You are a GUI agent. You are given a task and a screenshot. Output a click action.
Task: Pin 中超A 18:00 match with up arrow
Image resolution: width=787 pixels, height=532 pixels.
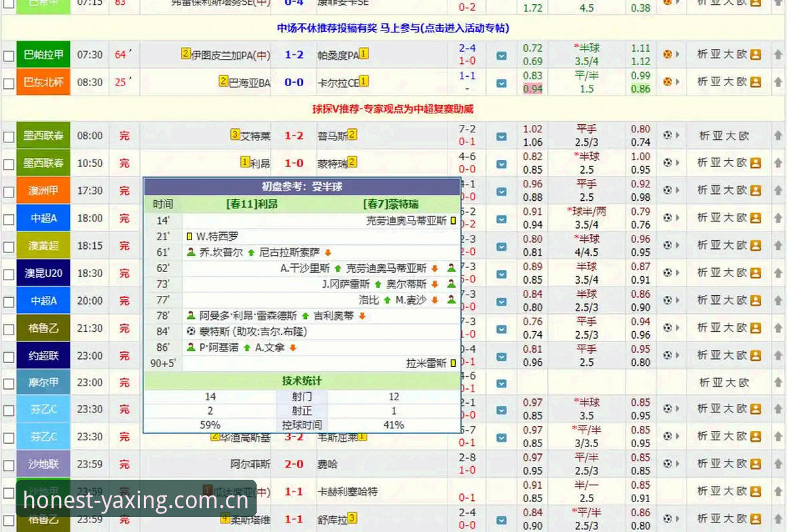[x=777, y=218]
